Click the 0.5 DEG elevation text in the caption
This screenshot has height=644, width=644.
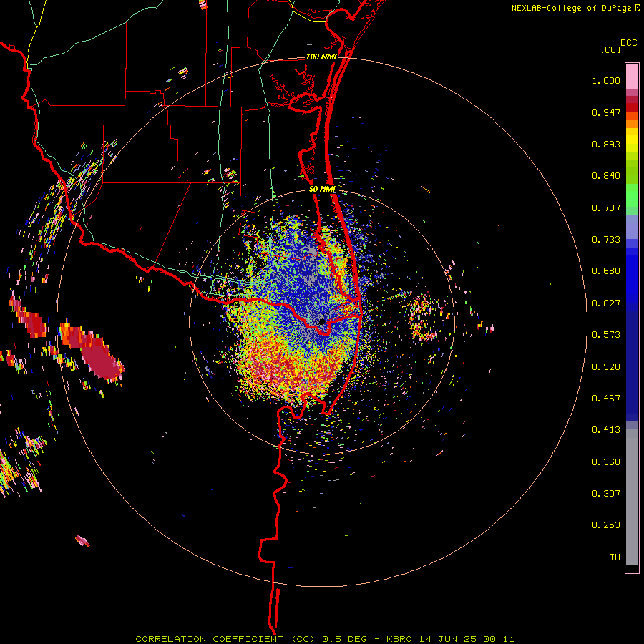click(x=344, y=639)
